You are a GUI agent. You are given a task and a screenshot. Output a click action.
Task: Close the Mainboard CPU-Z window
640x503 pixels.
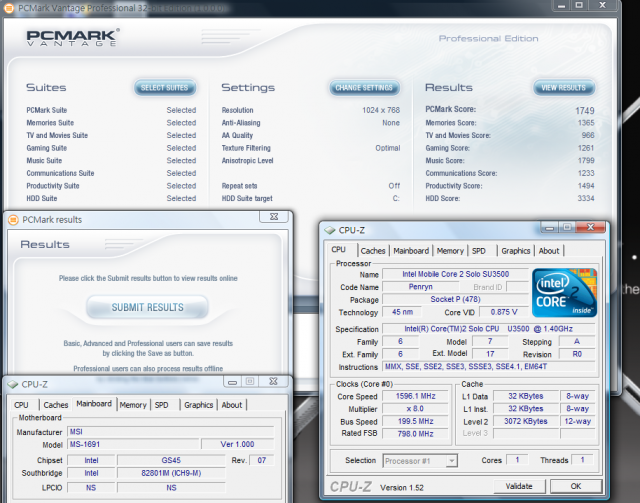coord(273,381)
